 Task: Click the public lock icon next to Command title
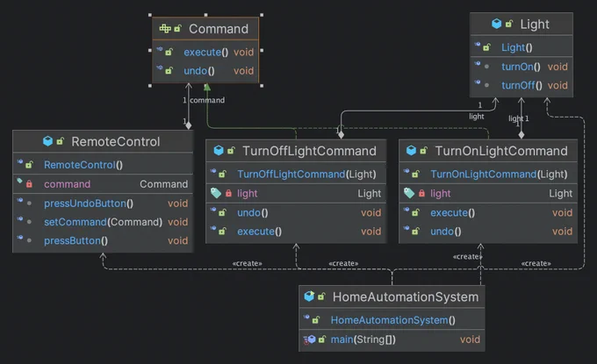click(x=178, y=29)
